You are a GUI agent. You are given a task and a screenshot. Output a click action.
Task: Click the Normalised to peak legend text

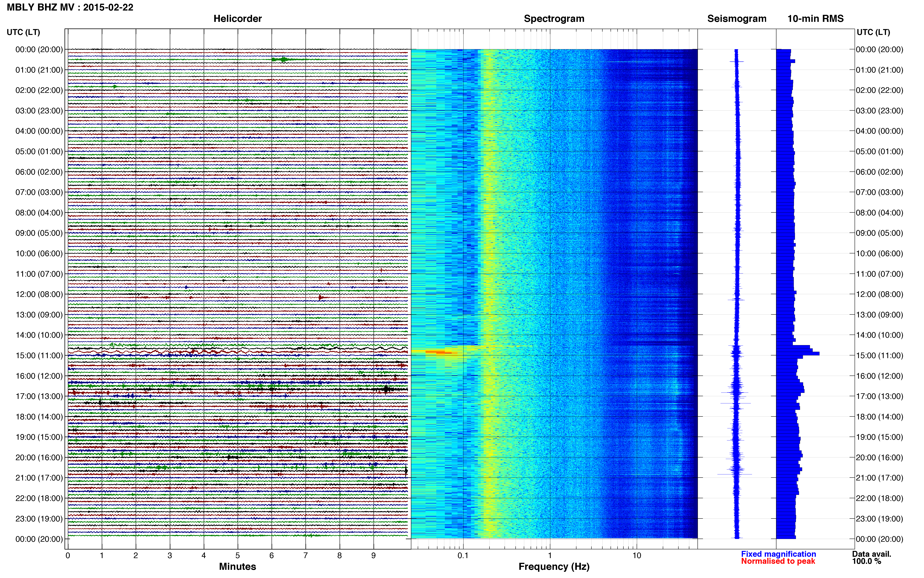(778, 561)
